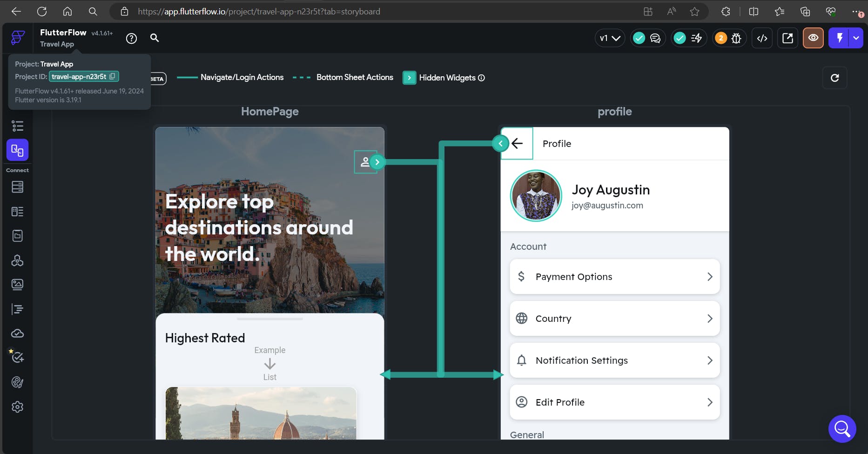Expand the Payment Options chevron
The height and width of the screenshot is (454, 868).
point(710,277)
